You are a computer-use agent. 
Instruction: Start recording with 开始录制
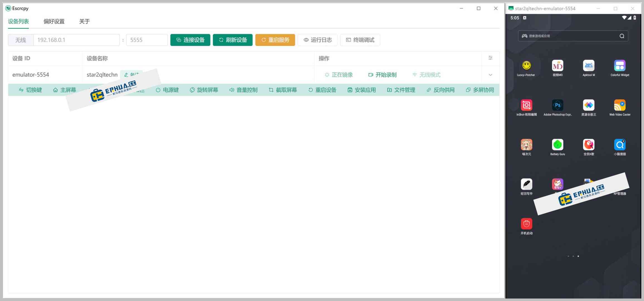coord(382,75)
